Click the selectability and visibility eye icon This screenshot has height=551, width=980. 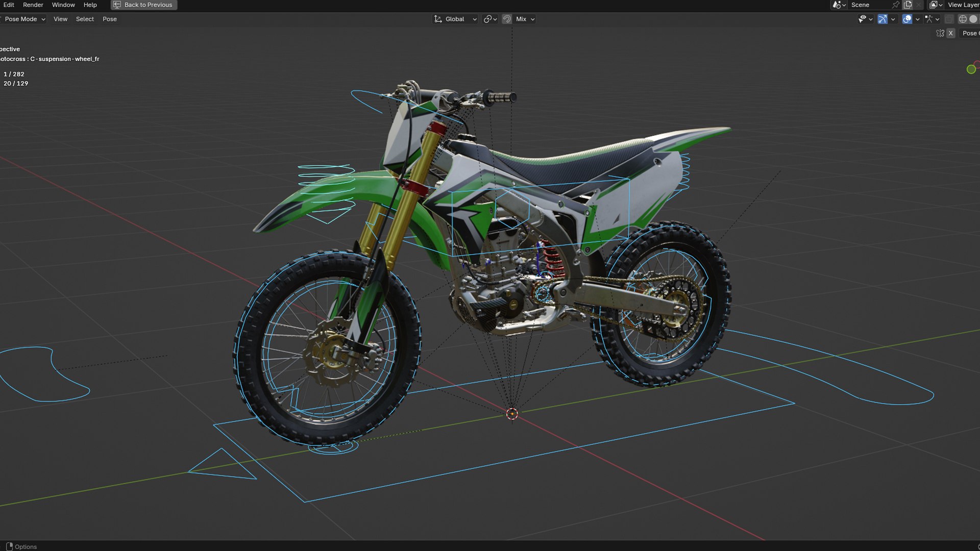point(865,19)
